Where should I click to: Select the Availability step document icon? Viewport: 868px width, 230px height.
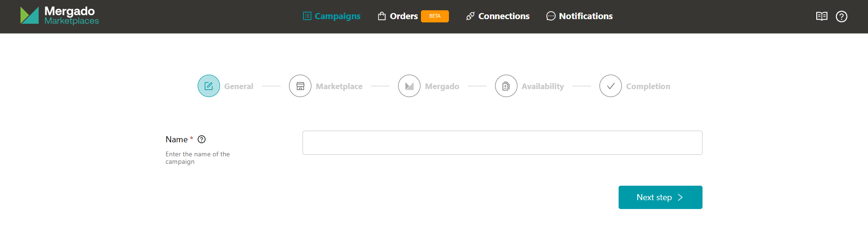coord(506,86)
